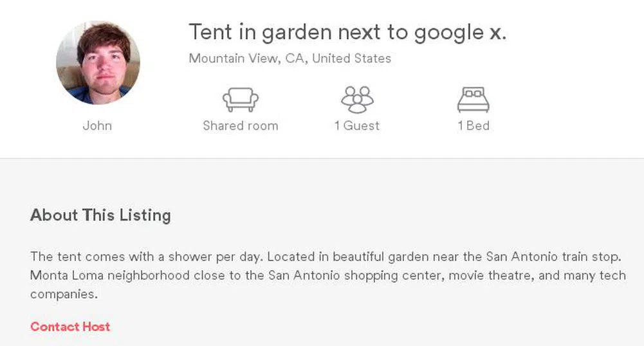This screenshot has width=644, height=346.
Task: Click the Contact Host link
Action: [x=70, y=327]
